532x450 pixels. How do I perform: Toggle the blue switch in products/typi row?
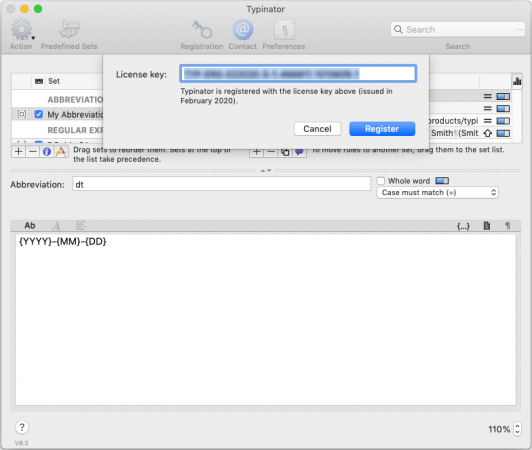(503, 121)
